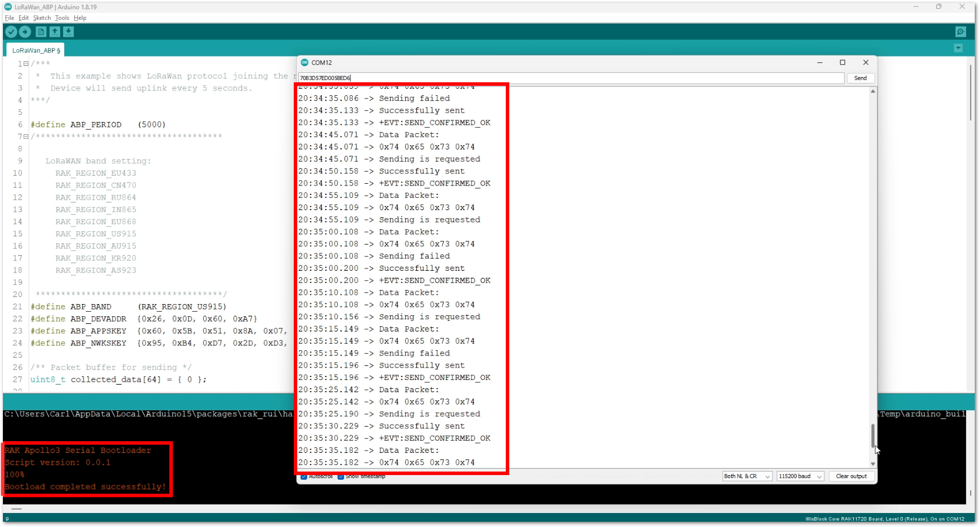The height and width of the screenshot is (527, 980).
Task: Click the board info text in status bar
Action: click(x=885, y=519)
